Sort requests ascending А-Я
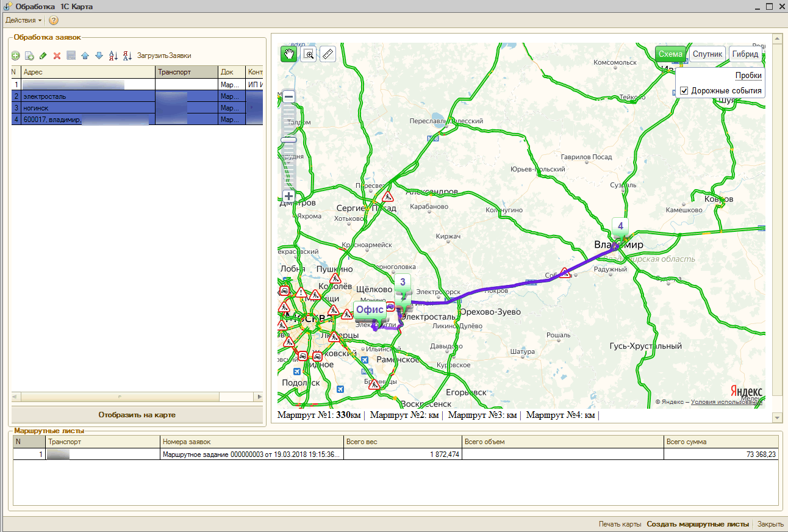The width and height of the screenshot is (788, 532). tap(113, 56)
